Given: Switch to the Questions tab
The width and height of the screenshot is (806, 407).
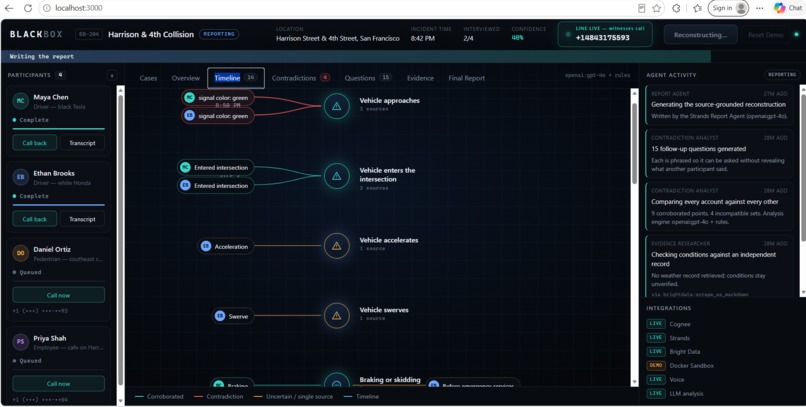Looking at the screenshot, I should (x=368, y=78).
